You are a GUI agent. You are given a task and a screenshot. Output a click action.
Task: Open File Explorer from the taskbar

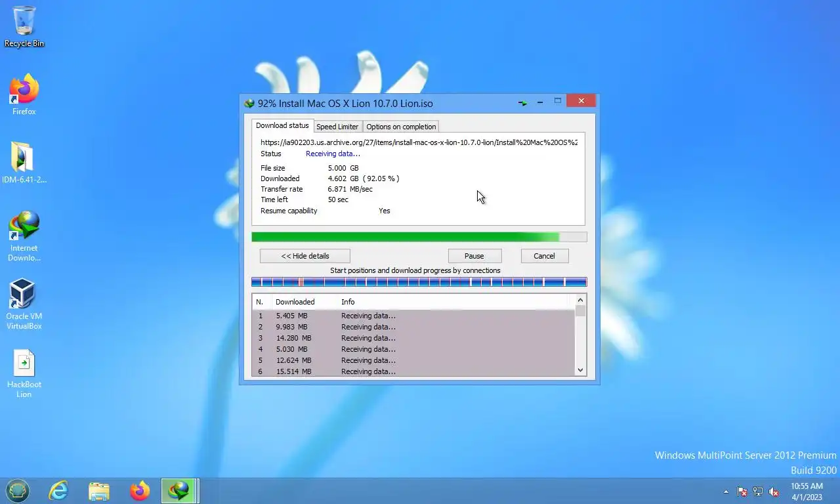(99, 490)
